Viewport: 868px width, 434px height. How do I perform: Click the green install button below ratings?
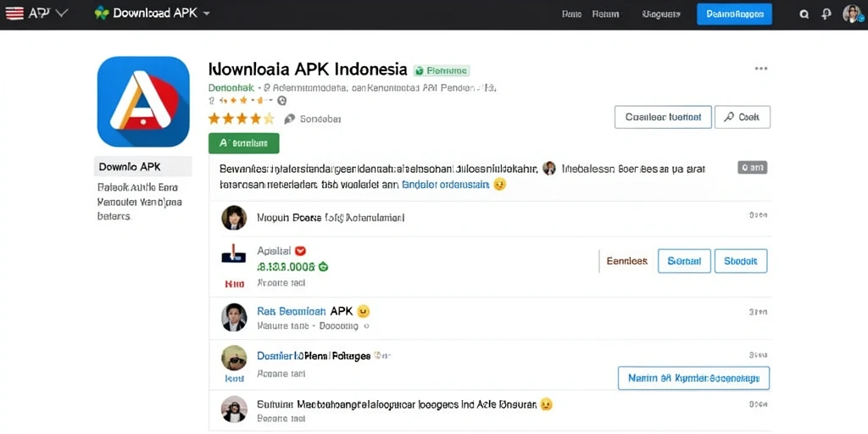coord(243,143)
